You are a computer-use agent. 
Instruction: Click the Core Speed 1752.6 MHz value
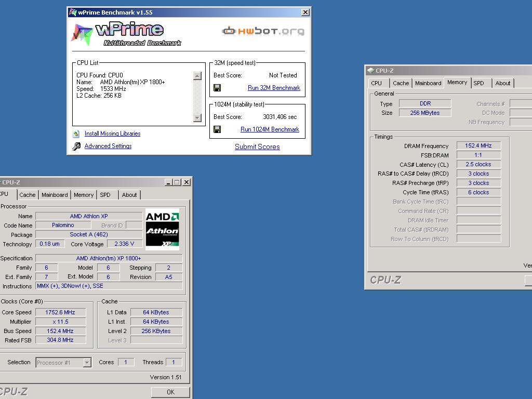[x=60, y=312]
